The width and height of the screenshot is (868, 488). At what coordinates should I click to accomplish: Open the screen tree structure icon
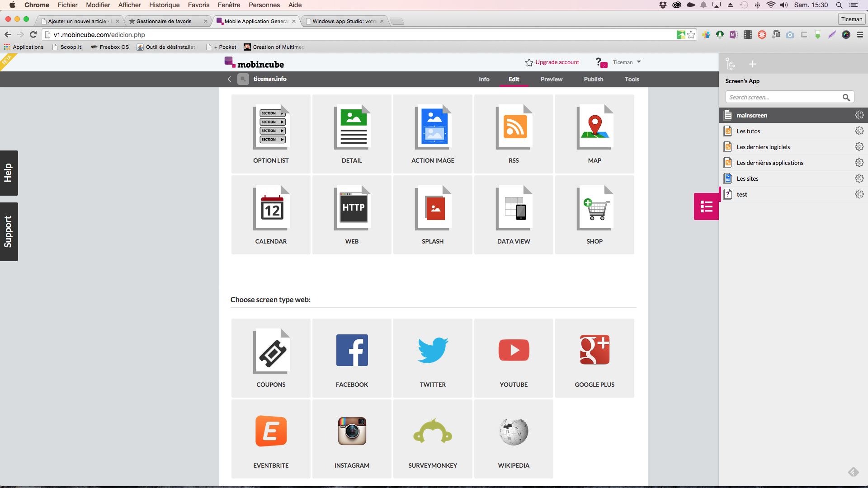(x=730, y=64)
